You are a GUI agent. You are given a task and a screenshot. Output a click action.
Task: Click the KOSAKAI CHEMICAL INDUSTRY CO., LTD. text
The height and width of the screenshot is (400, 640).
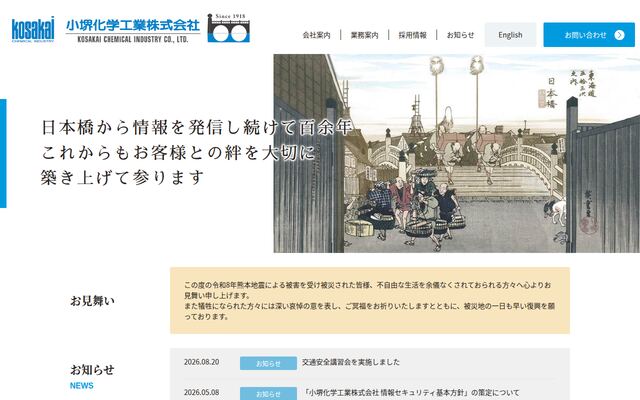pyautogui.click(x=133, y=39)
